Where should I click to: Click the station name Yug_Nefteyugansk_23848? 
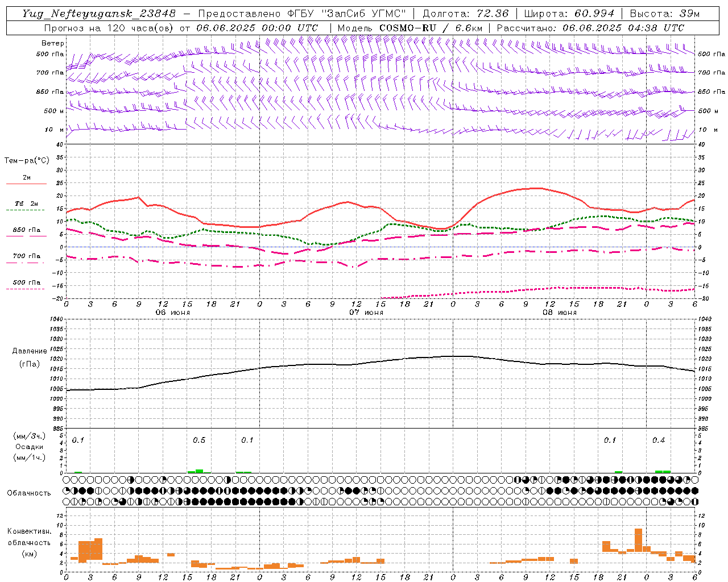[99, 14]
